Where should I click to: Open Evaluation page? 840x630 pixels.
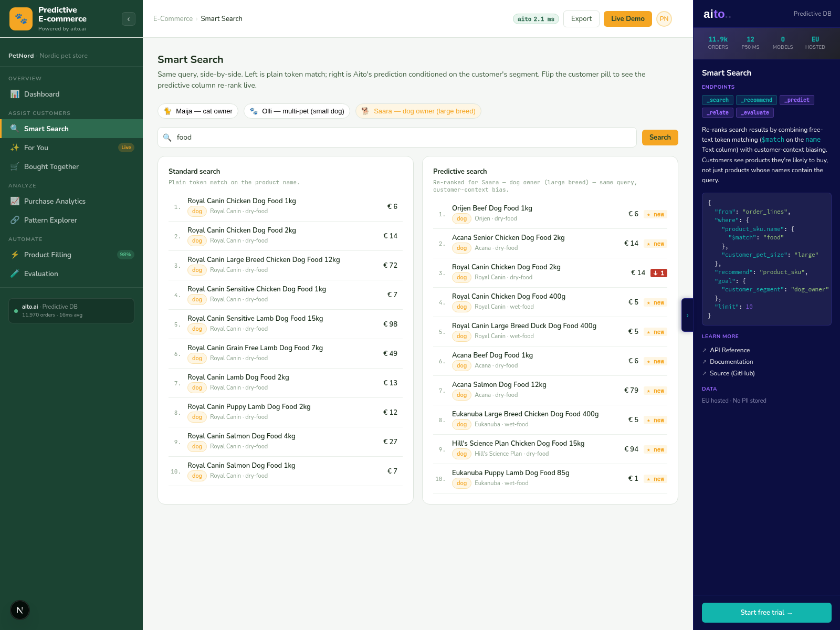pos(71,274)
